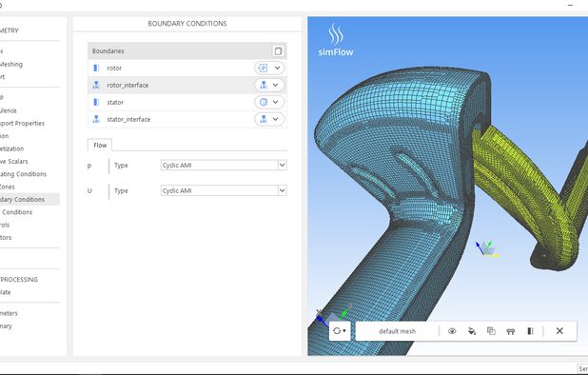
Task: Open Operating Conditions in sidebar
Action: point(23,174)
